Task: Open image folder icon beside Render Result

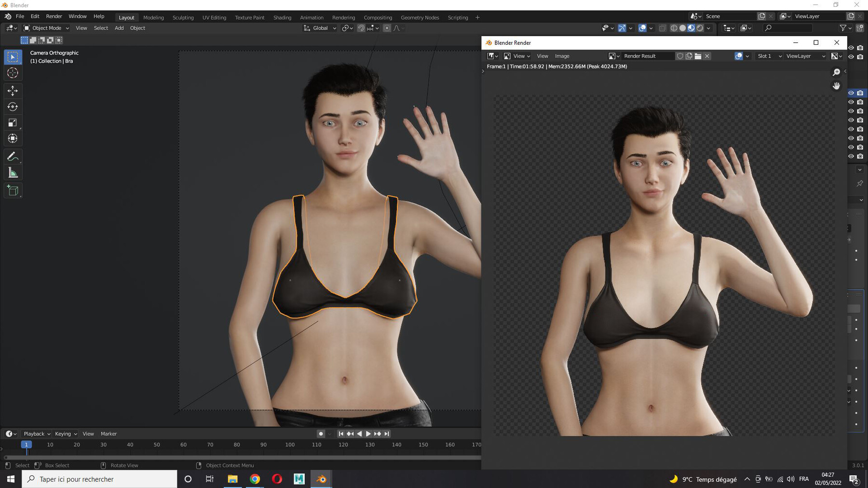Action: click(x=698, y=56)
